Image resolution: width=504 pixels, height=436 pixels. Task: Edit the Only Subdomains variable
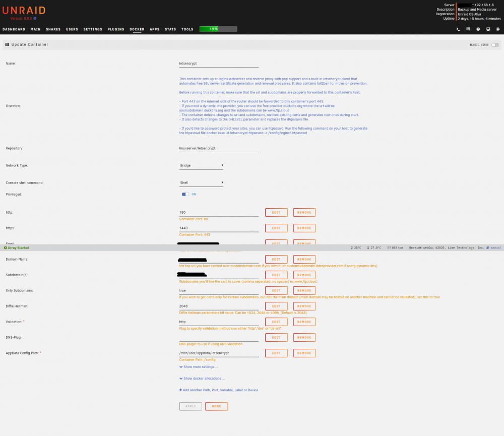coord(276,291)
